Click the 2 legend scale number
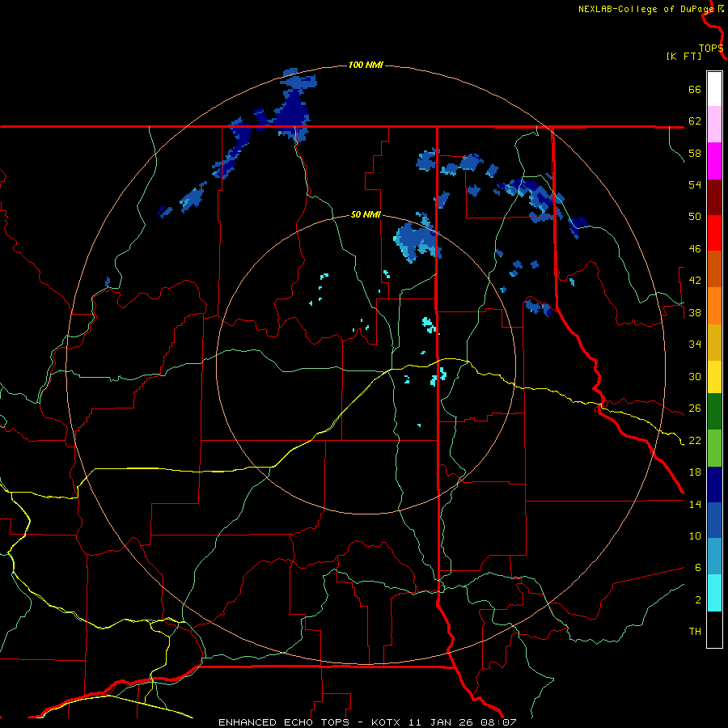728x728 pixels. click(698, 600)
